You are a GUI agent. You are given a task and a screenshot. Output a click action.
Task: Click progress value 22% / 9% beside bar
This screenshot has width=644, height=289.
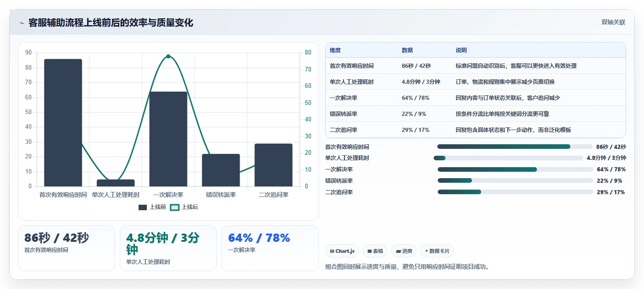click(x=609, y=181)
